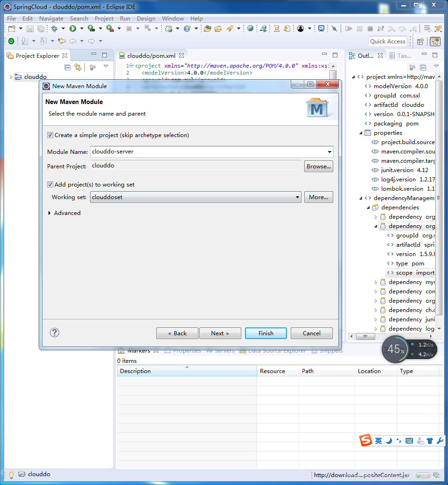
Task: Click the tip lightbulb icon in status bar
Action: (x=11, y=474)
